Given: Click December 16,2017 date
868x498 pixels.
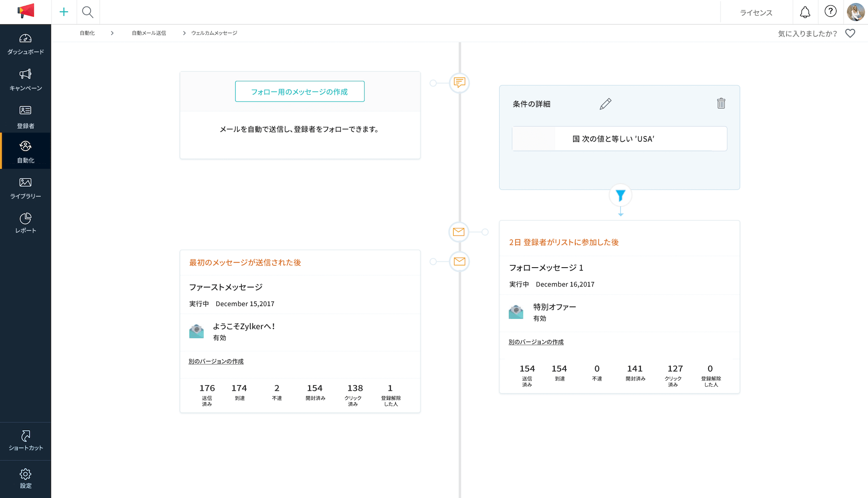Looking at the screenshot, I should pyautogui.click(x=565, y=284).
